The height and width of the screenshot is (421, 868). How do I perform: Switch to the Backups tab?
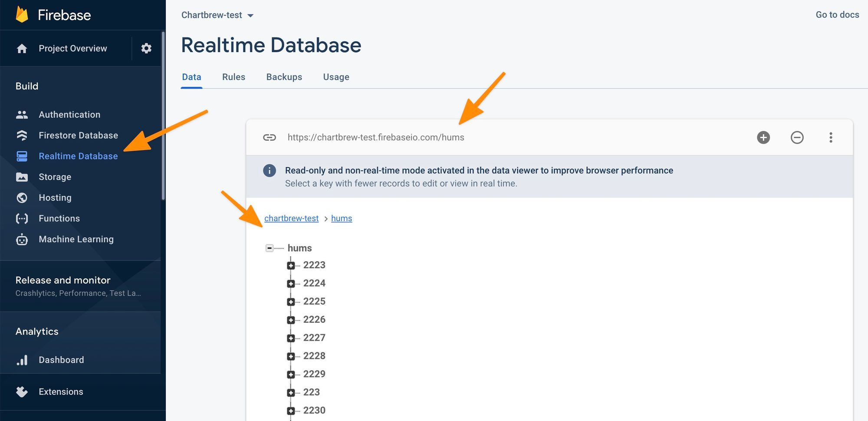[x=284, y=77]
